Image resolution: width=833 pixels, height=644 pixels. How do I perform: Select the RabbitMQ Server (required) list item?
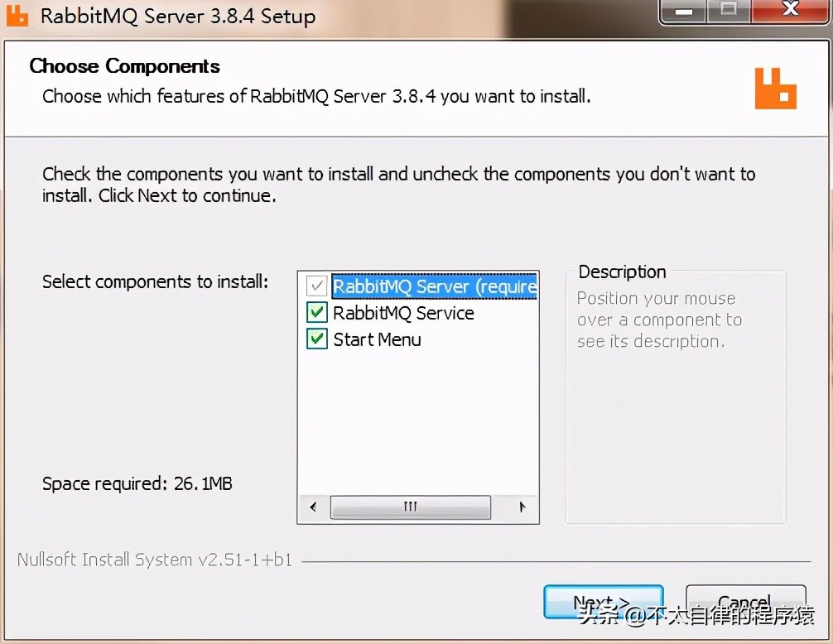435,286
